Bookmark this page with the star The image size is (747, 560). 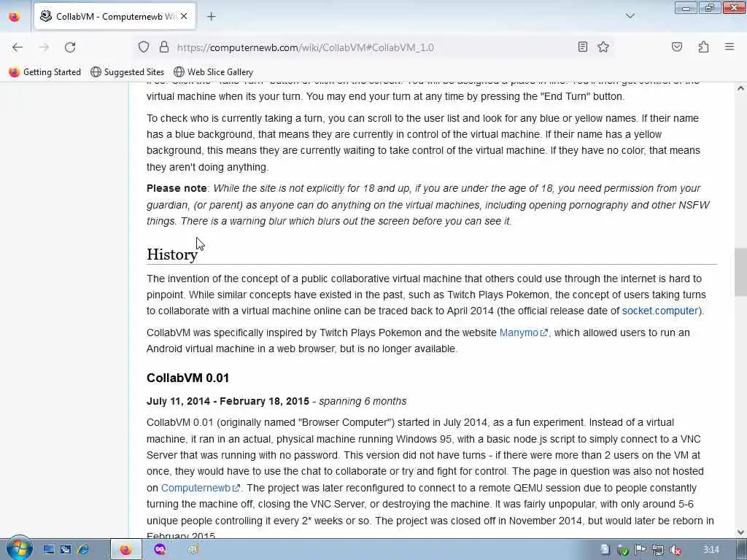tap(603, 47)
